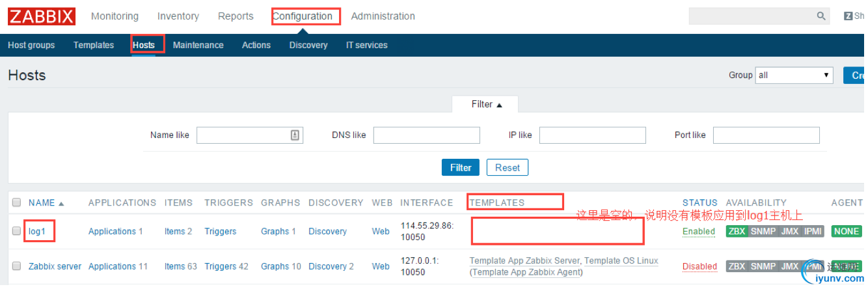
Task: Toggle the select-all hosts checkbox
Action: pyautogui.click(x=17, y=202)
